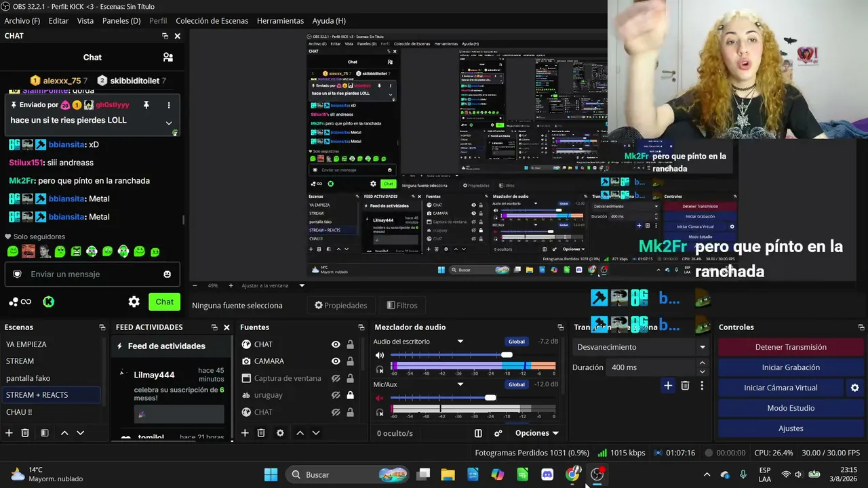The height and width of the screenshot is (488, 868).
Task: Move selected source down in Fuentes
Action: click(x=315, y=433)
